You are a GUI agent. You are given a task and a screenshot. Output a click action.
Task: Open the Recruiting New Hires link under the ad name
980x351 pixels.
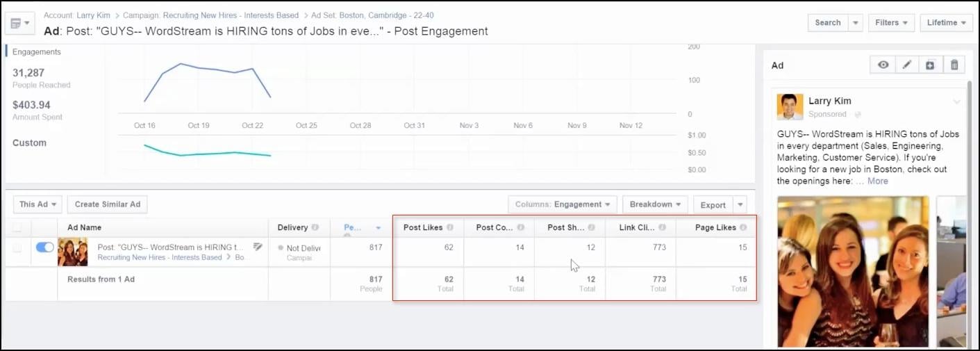tap(160, 257)
